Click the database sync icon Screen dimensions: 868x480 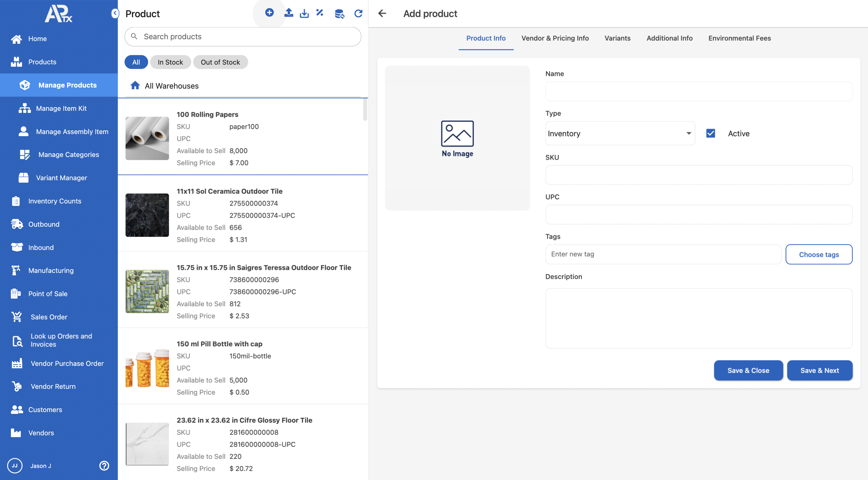pyautogui.click(x=339, y=14)
